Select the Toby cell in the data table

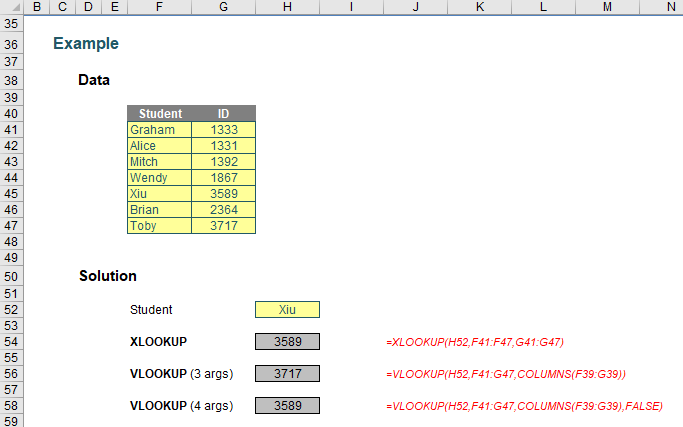click(x=159, y=226)
